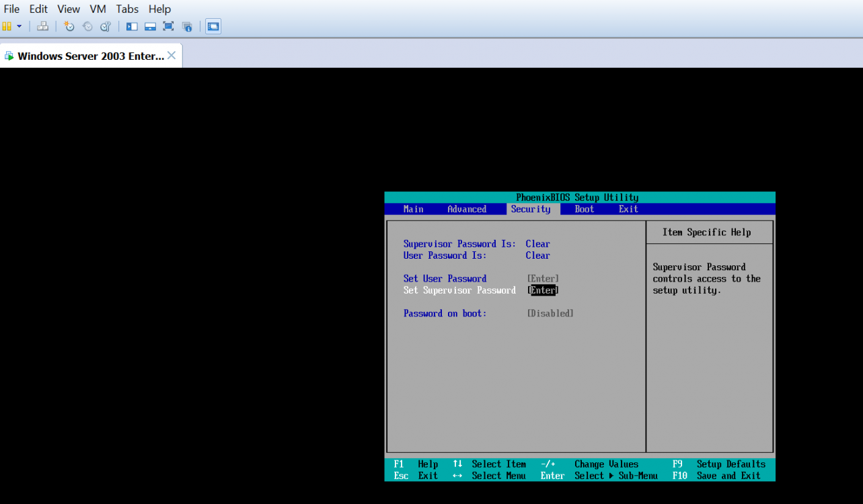Click the Set User Password Enter field

tap(543, 279)
